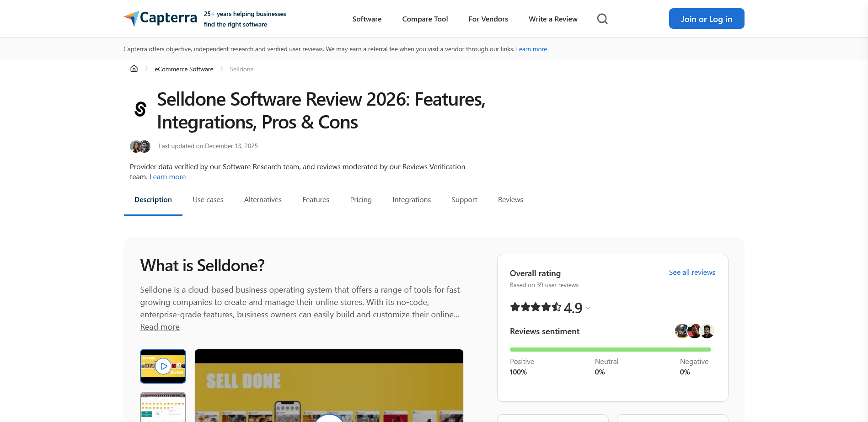Click Learn more in disclosure banner
The height and width of the screenshot is (422, 868).
point(531,49)
